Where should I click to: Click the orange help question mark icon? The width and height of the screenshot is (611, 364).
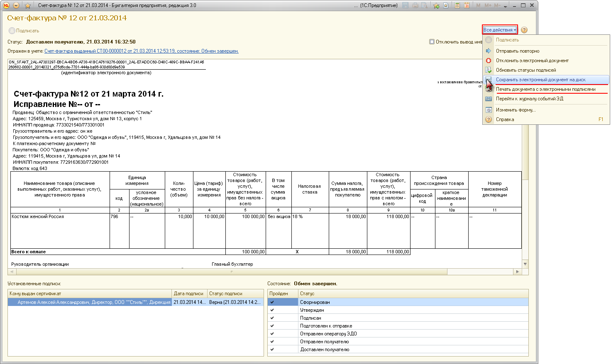coord(524,30)
